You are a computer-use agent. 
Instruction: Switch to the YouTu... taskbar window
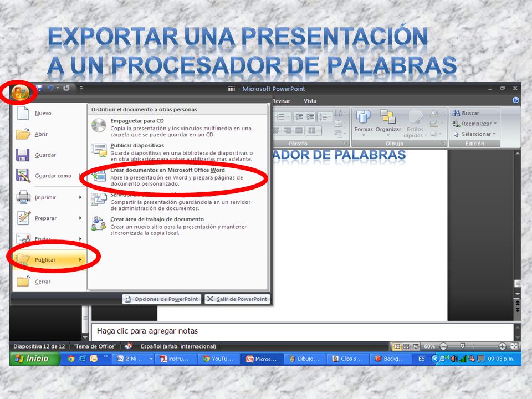pos(218,359)
